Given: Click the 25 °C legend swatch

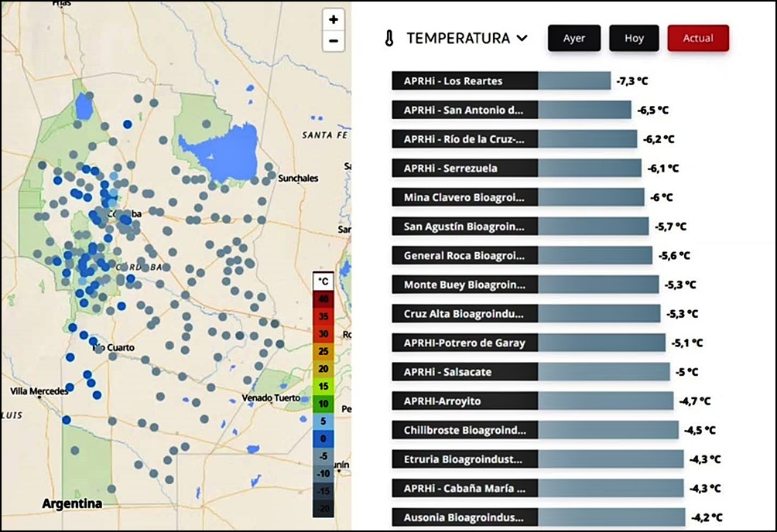Looking at the screenshot, I should 323,351.
